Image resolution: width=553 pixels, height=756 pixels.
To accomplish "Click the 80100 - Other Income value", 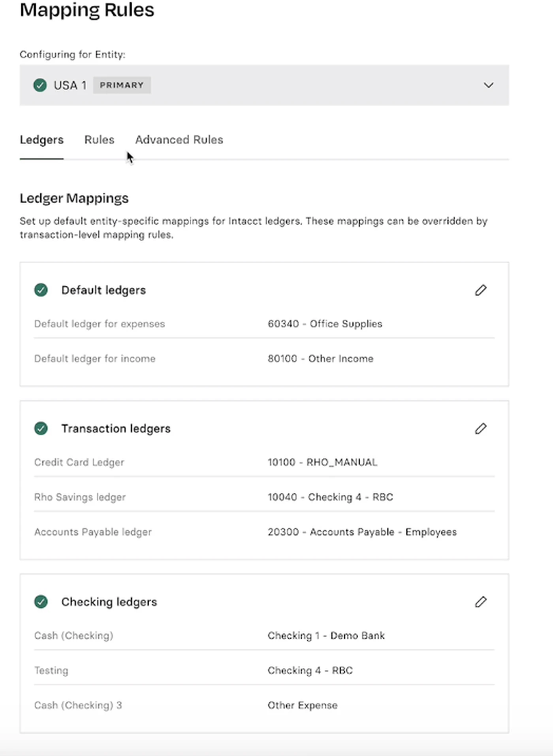I will 320,358.
